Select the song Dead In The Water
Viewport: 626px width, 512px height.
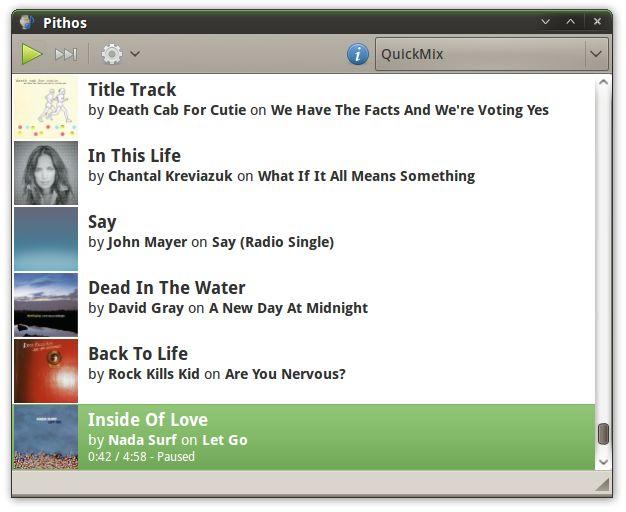(167, 288)
